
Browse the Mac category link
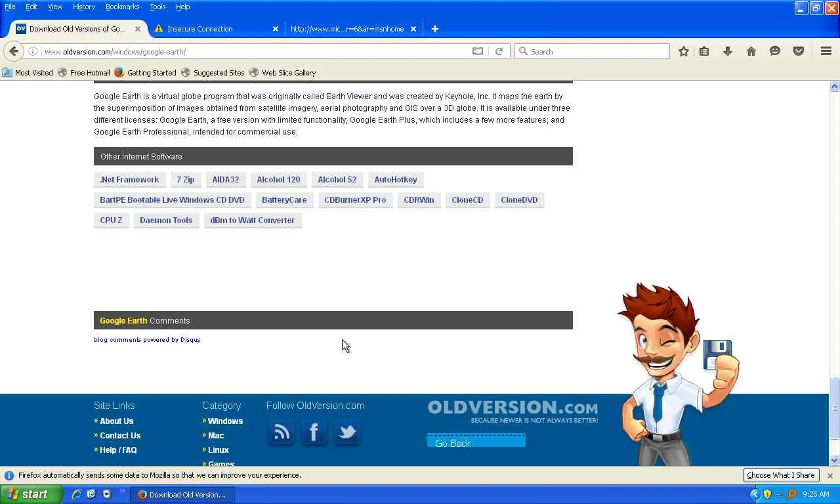tap(216, 436)
